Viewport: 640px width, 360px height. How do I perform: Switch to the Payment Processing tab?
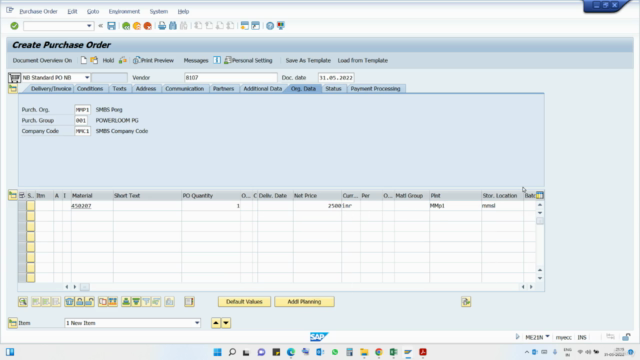click(376, 89)
